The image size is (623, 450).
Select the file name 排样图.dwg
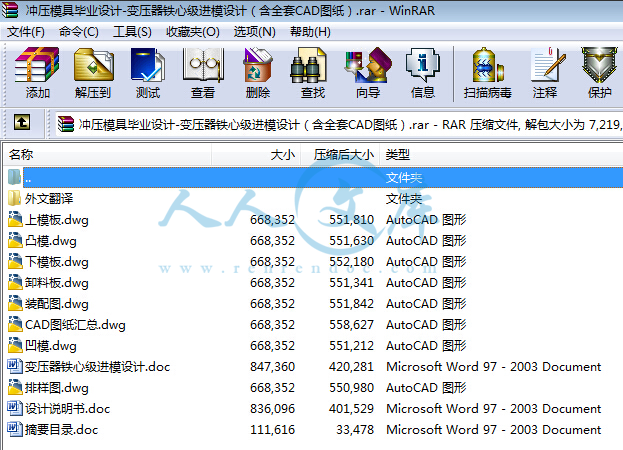click(x=57, y=388)
